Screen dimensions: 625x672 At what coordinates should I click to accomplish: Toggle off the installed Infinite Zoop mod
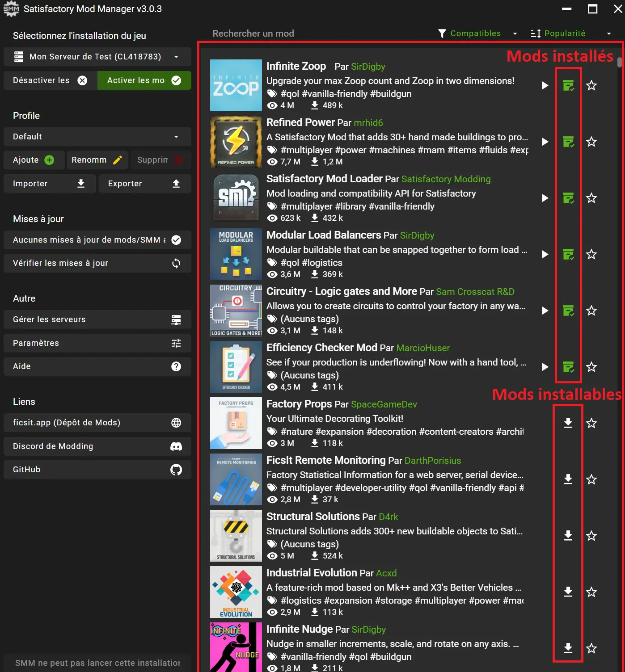click(x=568, y=85)
